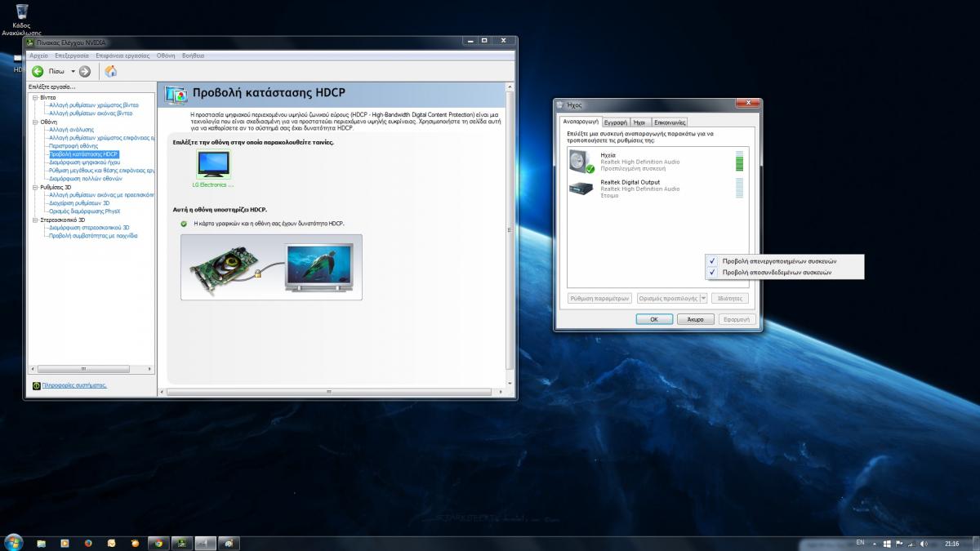Image resolution: width=980 pixels, height=551 pixels.
Task: Select Ορισμός διαμόρφωσης PhysX tree item
Action: (84, 211)
